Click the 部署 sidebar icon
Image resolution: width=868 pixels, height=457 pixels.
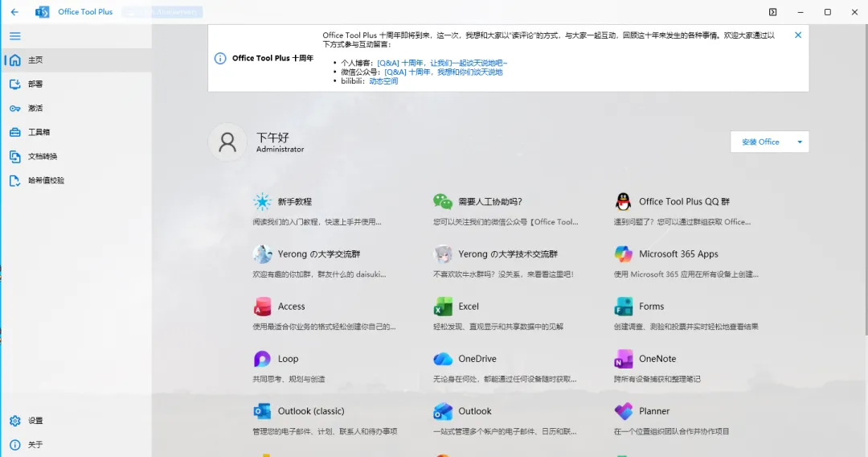click(x=15, y=84)
